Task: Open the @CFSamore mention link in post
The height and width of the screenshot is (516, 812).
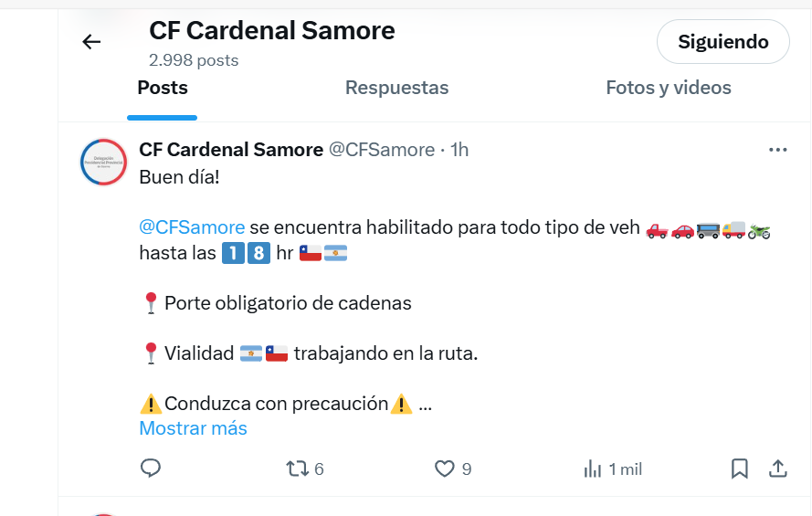Action: [192, 227]
